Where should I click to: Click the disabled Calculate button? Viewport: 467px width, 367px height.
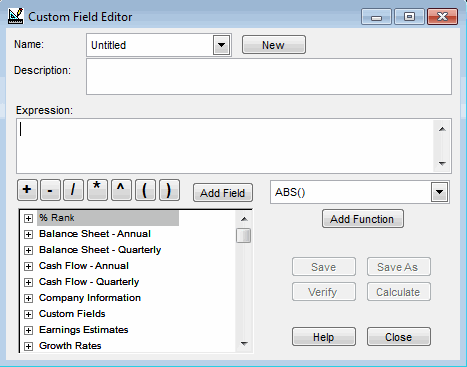399,292
